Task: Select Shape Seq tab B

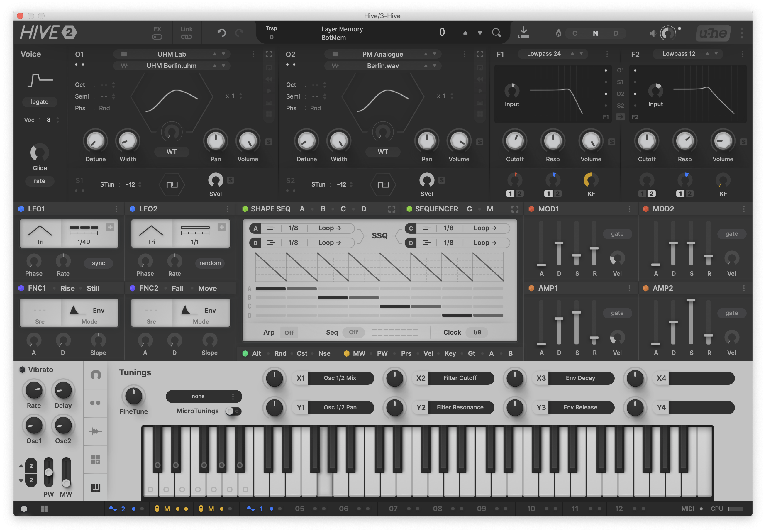Action: [x=323, y=209]
